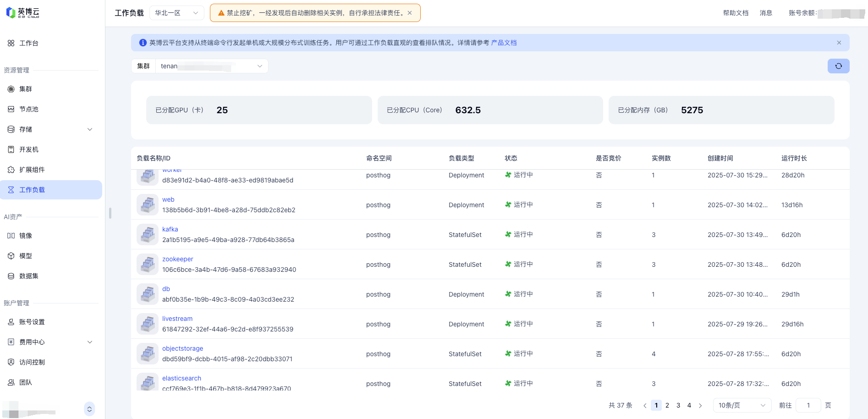The width and height of the screenshot is (868, 419).
Task: Open the 产品文档 link
Action: tap(504, 43)
